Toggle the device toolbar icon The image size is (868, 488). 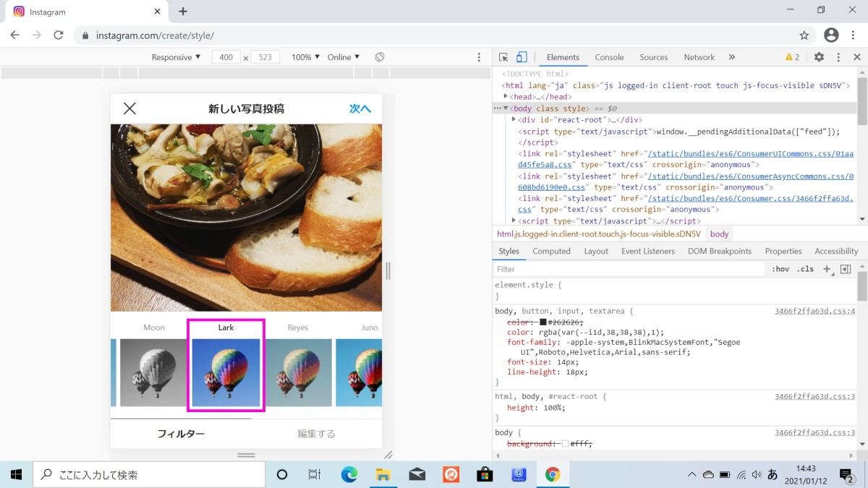(x=522, y=57)
